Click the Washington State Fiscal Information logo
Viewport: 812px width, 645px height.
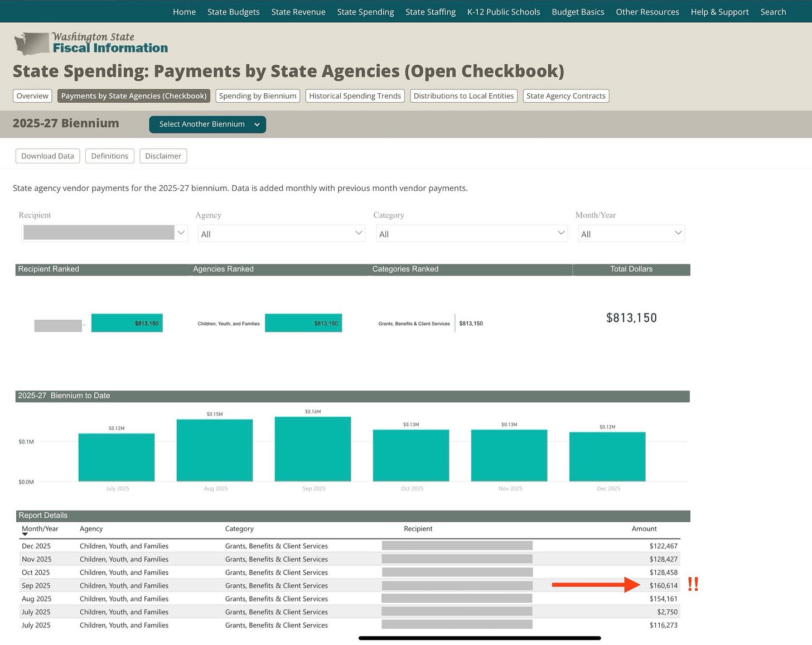[91, 43]
